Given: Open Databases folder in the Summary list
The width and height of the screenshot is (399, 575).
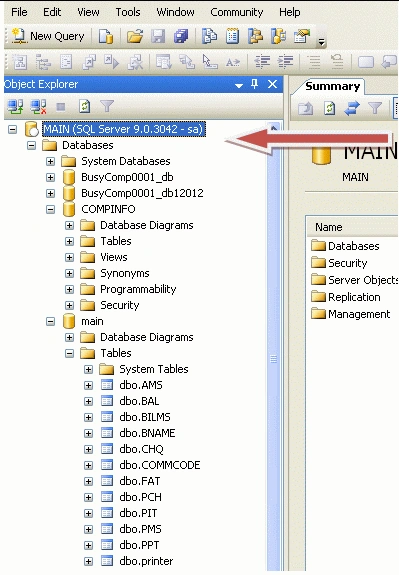Looking at the screenshot, I should point(345,246).
